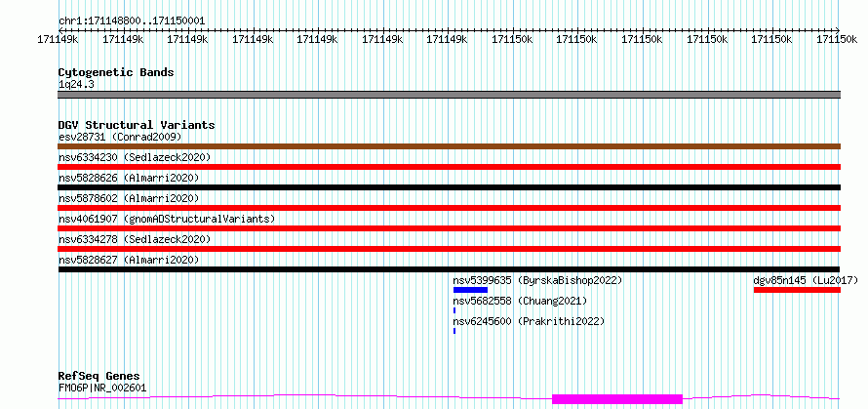Click the small blue nsv6245600 marker
868x409 pixels.
[x=454, y=331]
